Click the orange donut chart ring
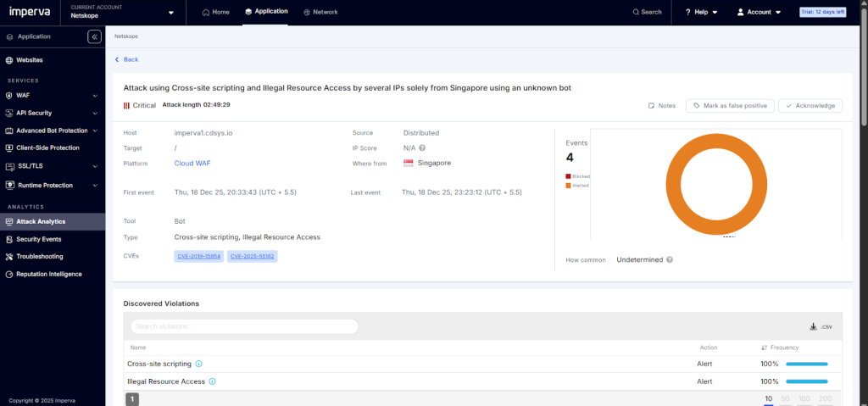Viewport: 868px width, 406px height. (x=672, y=185)
